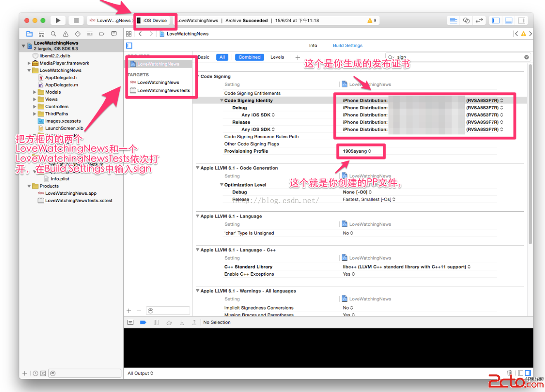Expand the ThirdPaths folder
Screen dimensions: 545x392
pos(35,114)
